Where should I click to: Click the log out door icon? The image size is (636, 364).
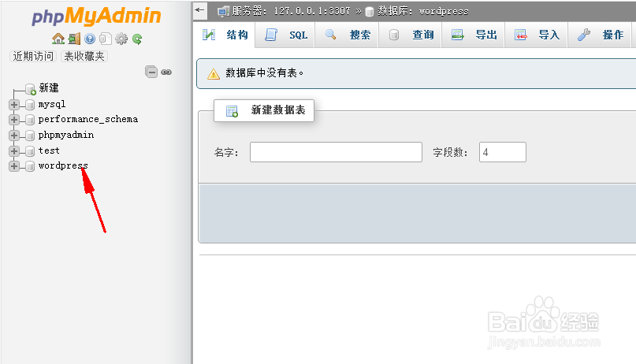[x=74, y=39]
